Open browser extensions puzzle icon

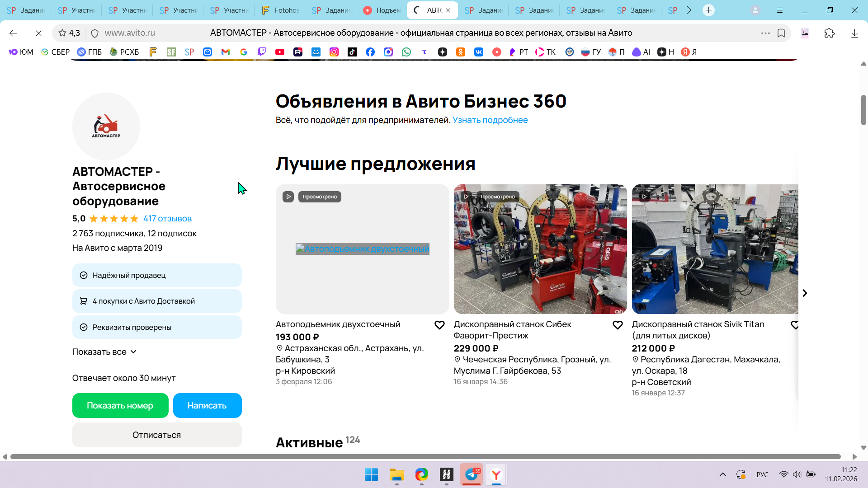830,33
